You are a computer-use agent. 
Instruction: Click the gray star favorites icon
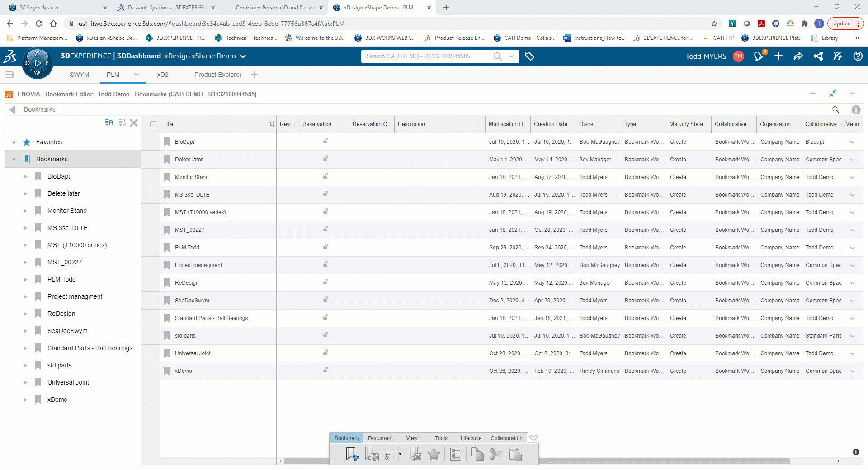pyautogui.click(x=434, y=454)
